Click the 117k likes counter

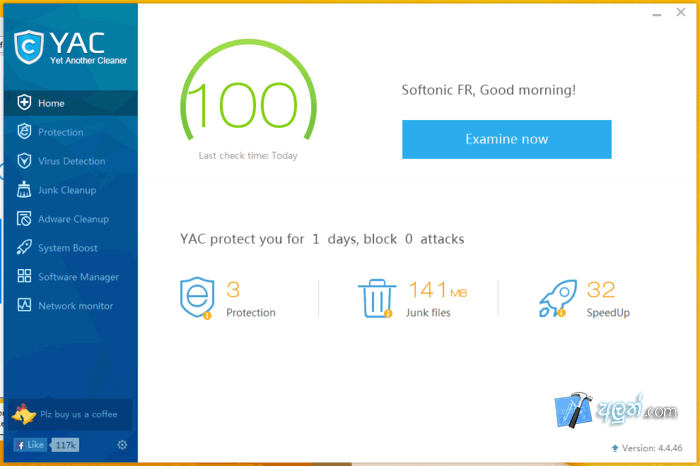point(65,445)
